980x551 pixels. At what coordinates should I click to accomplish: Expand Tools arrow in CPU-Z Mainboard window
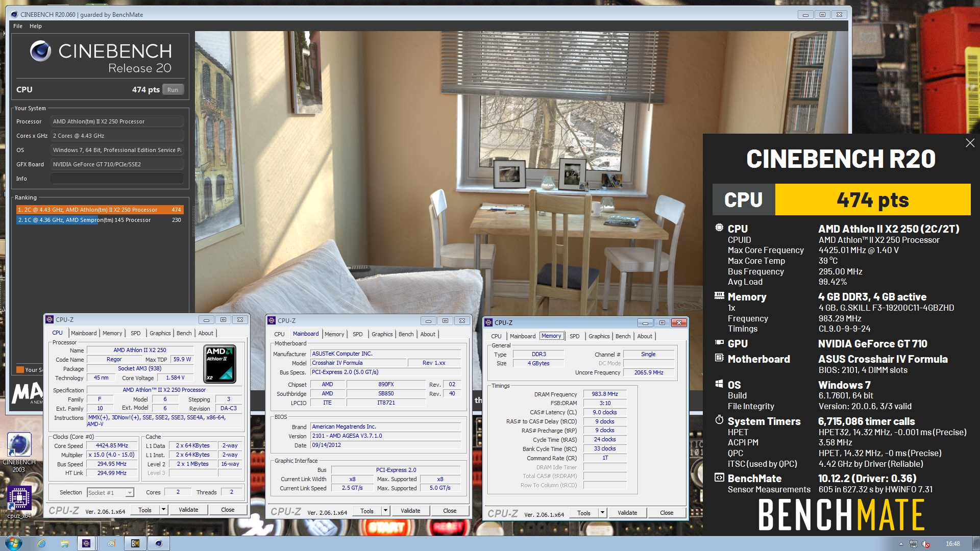[385, 511]
